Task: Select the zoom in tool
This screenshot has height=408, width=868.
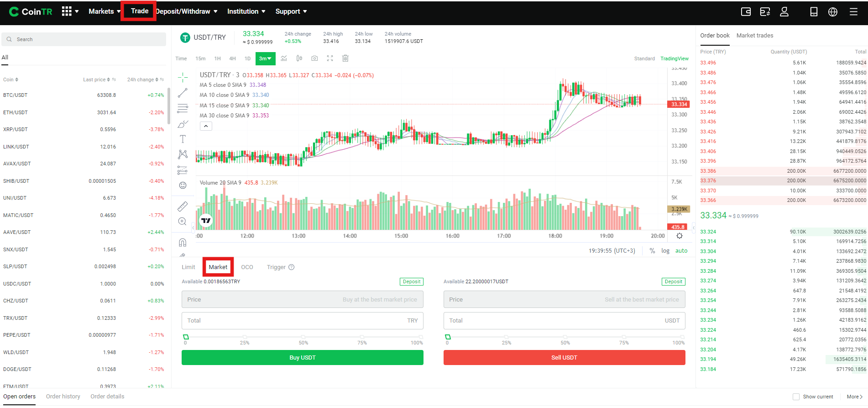Action: pyautogui.click(x=183, y=222)
